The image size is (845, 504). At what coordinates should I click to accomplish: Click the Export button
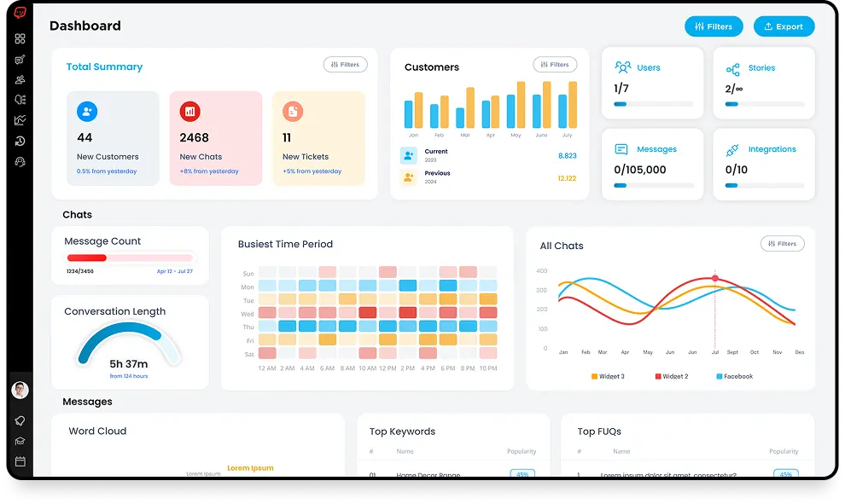[784, 26]
